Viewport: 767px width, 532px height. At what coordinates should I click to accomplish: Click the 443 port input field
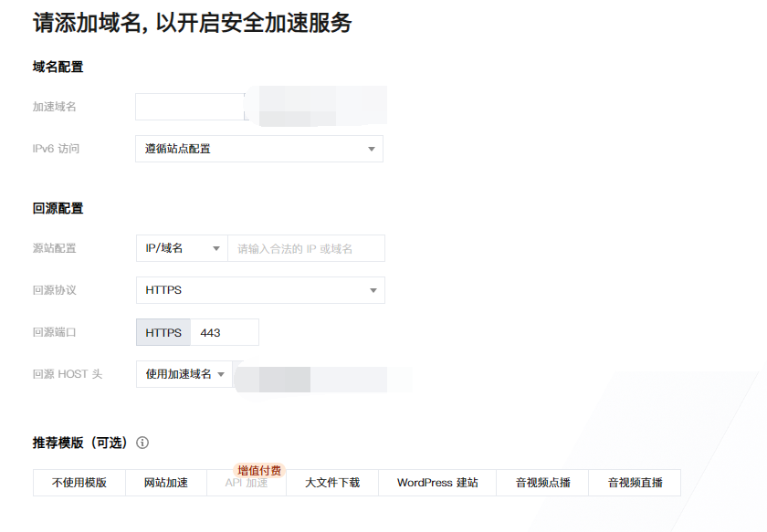225,332
